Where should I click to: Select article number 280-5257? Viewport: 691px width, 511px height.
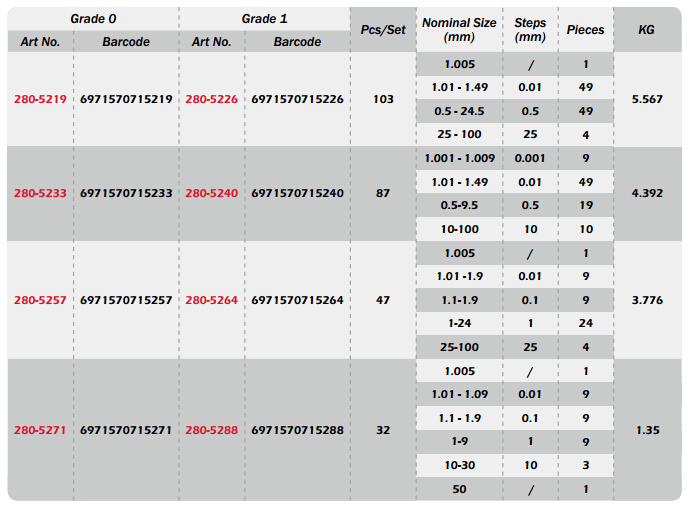pos(40,300)
